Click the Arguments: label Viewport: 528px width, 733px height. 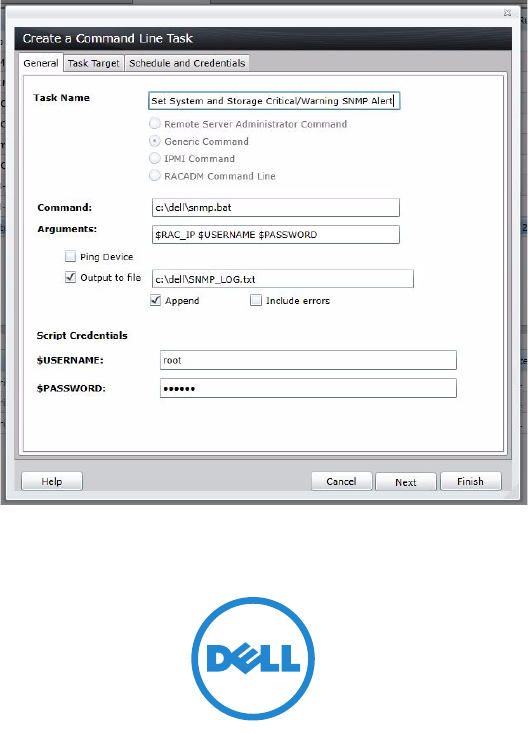pos(67,229)
